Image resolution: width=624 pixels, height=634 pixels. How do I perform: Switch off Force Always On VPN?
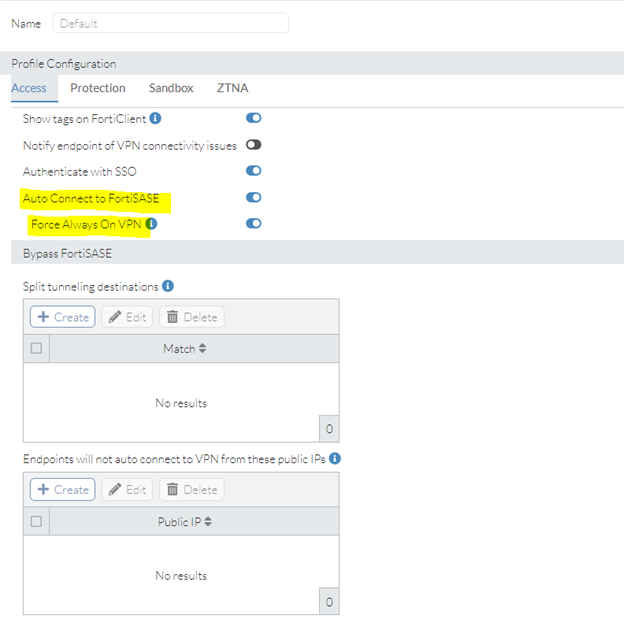pos(253,224)
